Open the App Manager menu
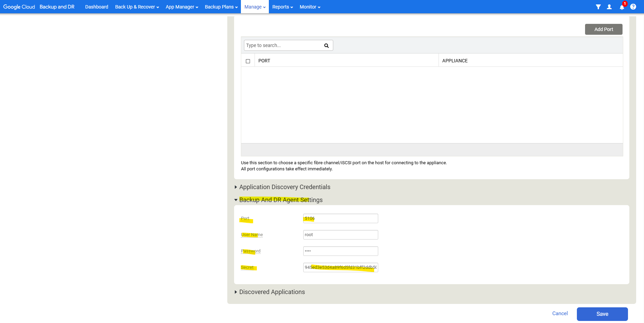The image size is (644, 323). coord(182,7)
